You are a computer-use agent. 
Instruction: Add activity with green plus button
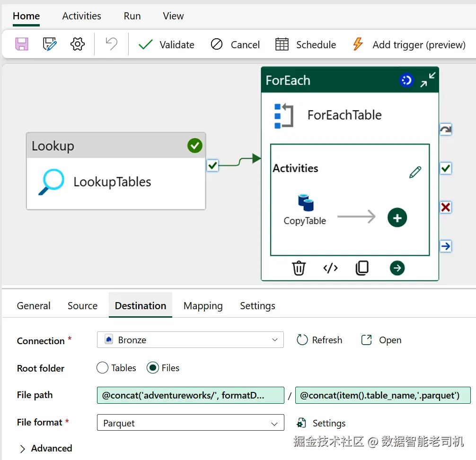point(397,218)
